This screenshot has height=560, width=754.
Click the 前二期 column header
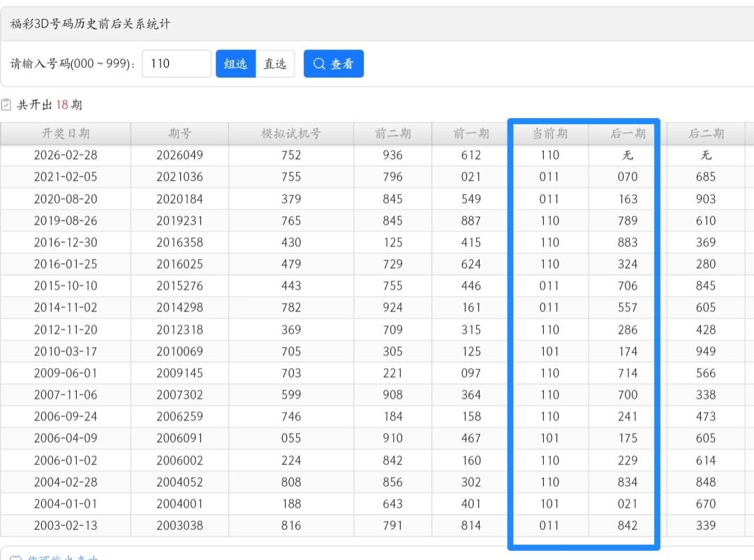tap(392, 133)
